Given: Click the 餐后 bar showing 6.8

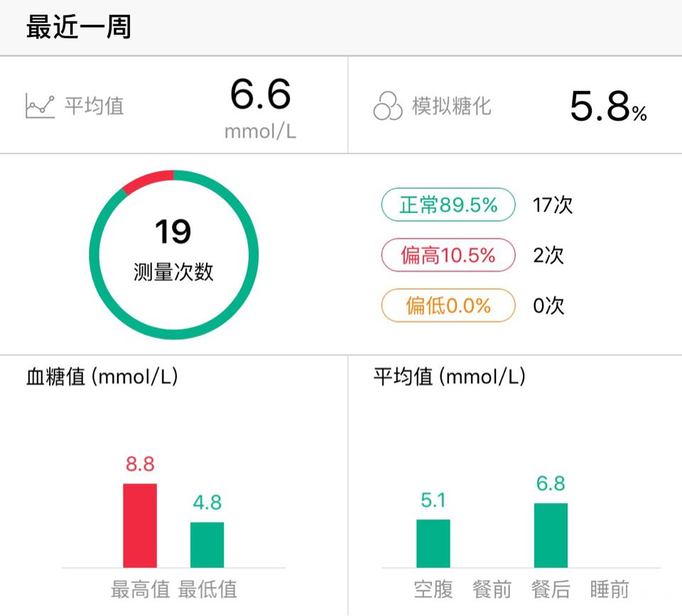Looking at the screenshot, I should coord(551,535).
